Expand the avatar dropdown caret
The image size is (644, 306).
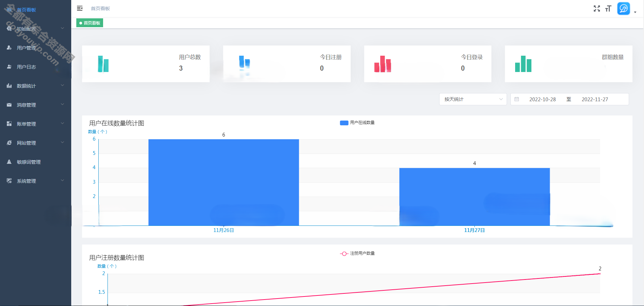635,12
